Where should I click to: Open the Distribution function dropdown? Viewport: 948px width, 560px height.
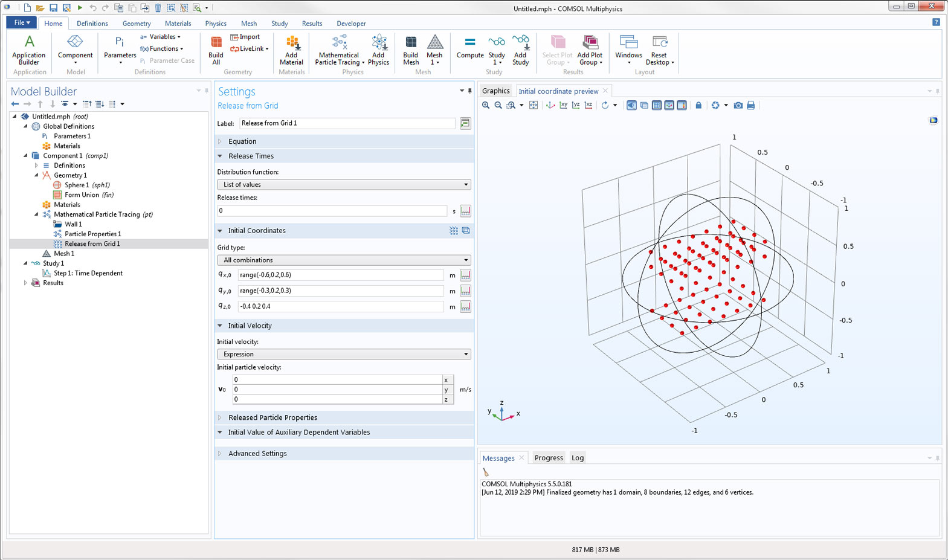[344, 185]
